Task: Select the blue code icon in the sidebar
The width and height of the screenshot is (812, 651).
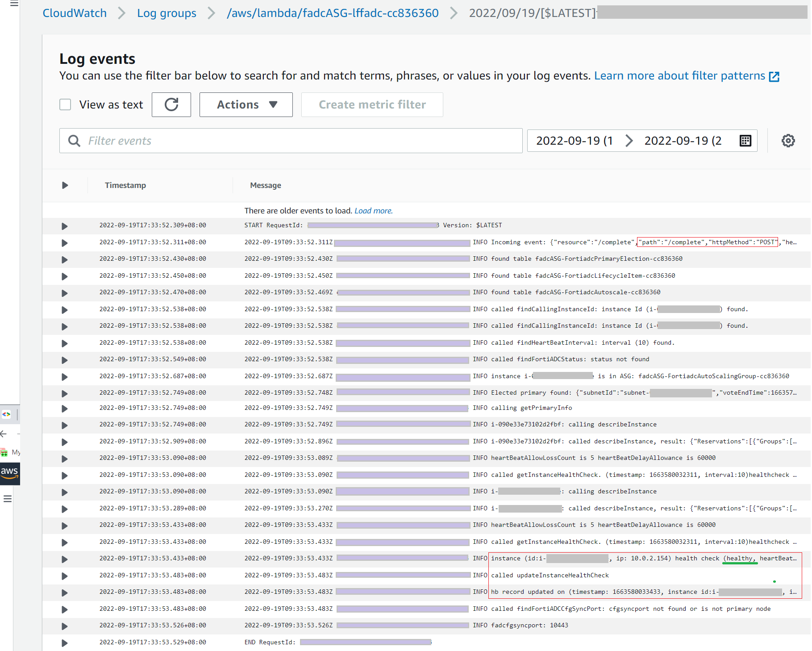Action: 6,414
